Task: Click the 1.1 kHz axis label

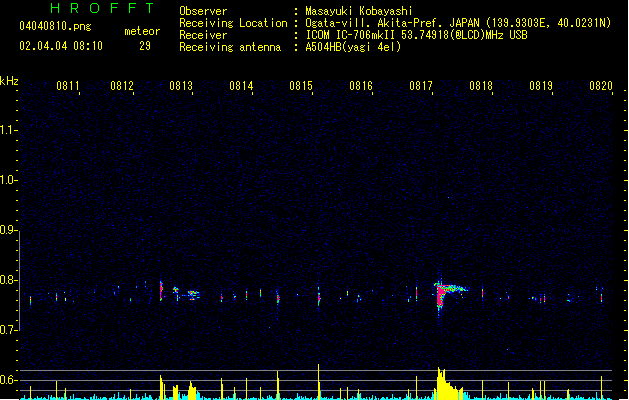Action: pyautogui.click(x=8, y=130)
